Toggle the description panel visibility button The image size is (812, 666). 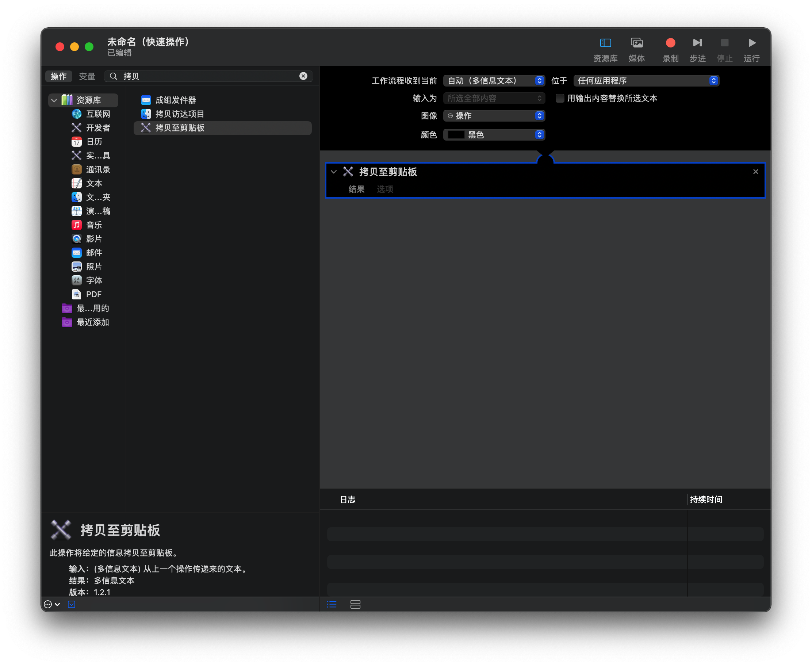point(71,605)
